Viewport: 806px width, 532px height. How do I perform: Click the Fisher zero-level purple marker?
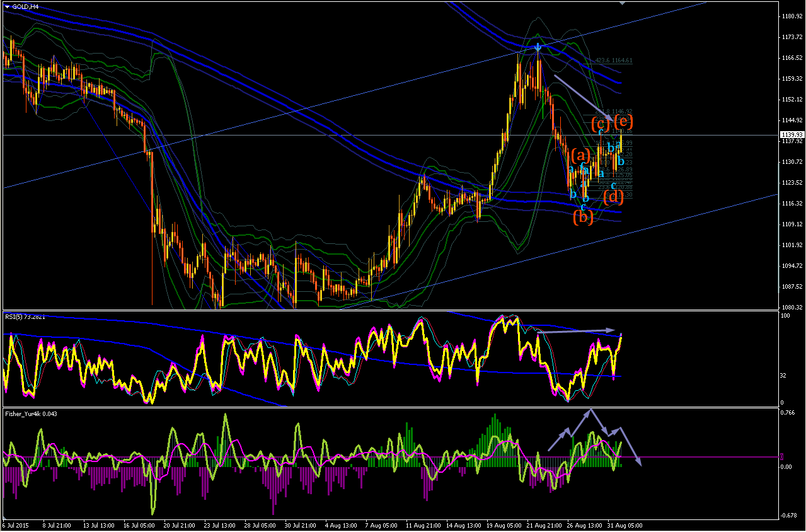(x=782, y=456)
